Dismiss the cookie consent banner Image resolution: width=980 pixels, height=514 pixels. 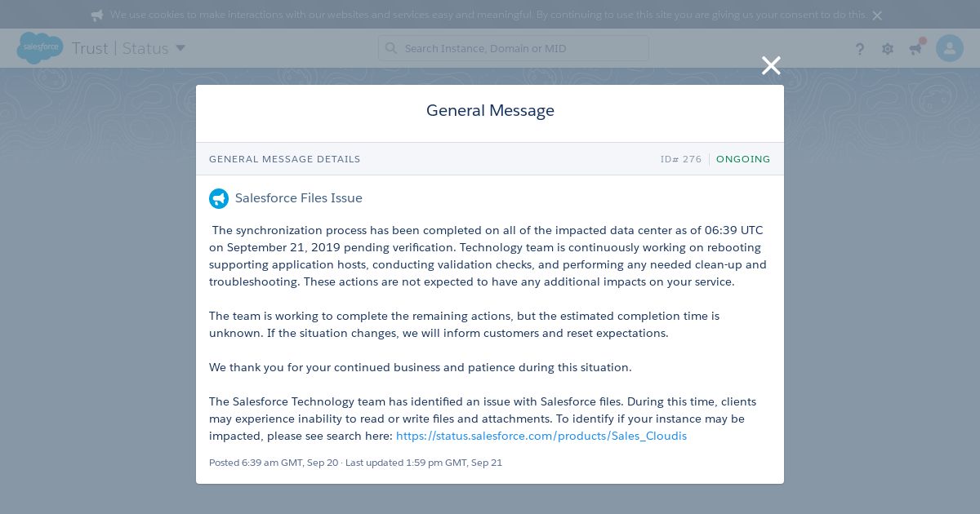point(877,16)
